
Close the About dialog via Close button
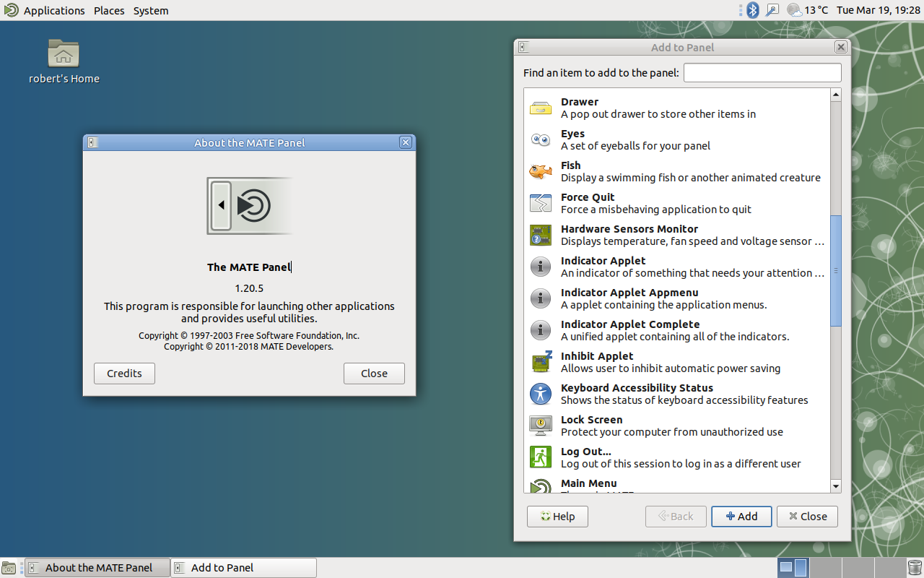click(x=374, y=374)
